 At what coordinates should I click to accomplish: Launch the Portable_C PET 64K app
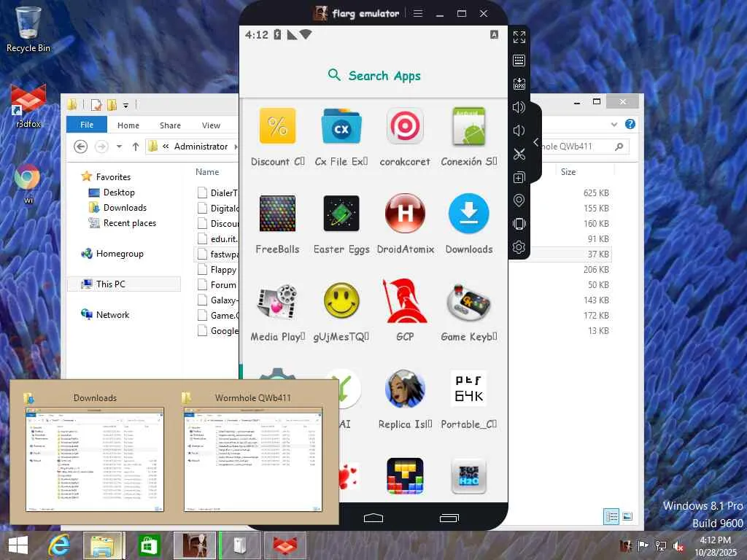click(x=469, y=399)
